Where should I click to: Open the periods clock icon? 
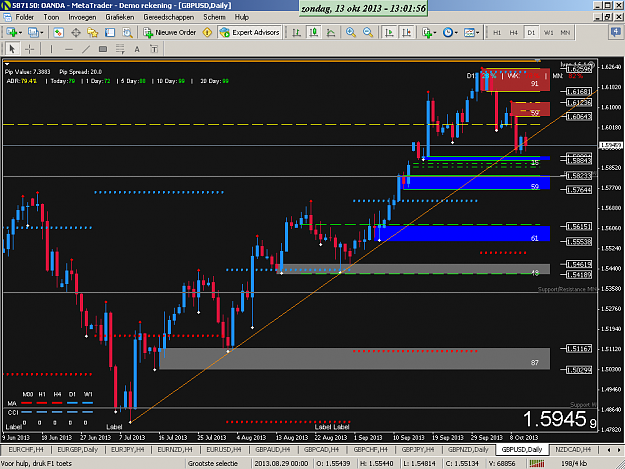pyautogui.click(x=448, y=32)
